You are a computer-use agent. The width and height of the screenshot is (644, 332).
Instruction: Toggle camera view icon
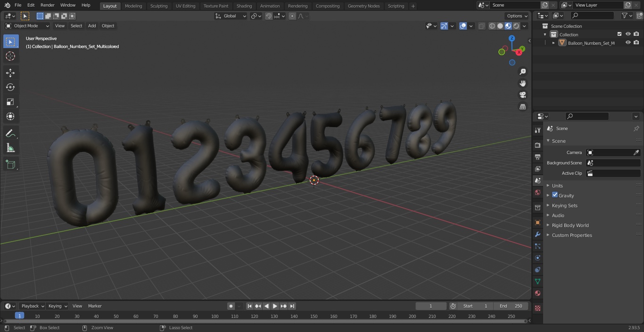coord(523,95)
